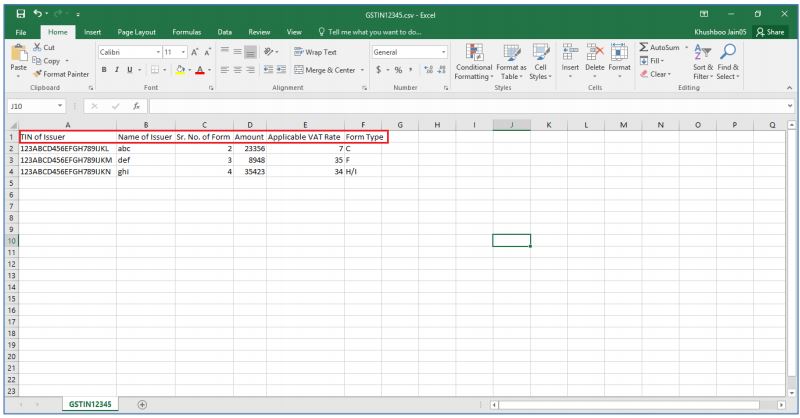The image size is (800, 418).
Task: Align text left in cell
Action: 224,69
